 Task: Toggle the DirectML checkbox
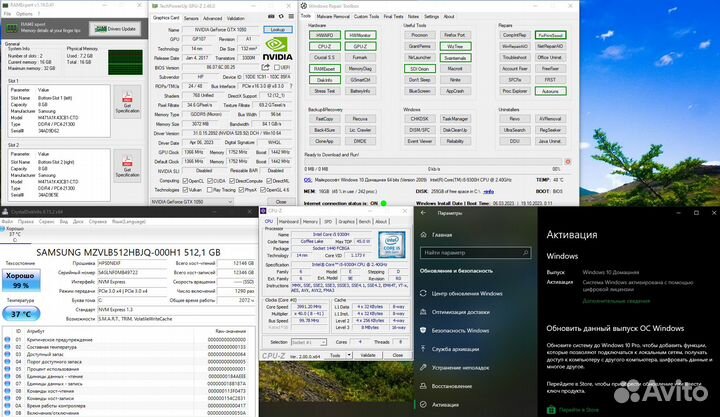(x=269, y=181)
